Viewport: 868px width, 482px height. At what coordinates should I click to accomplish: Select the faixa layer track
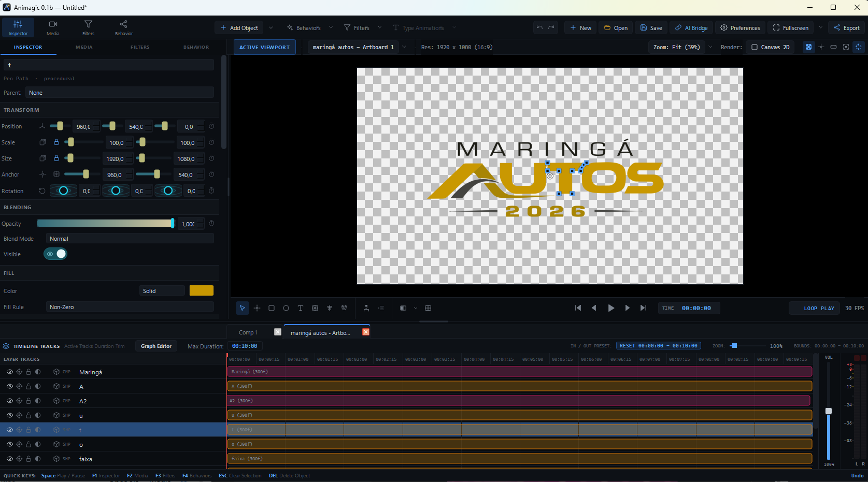coord(519,459)
